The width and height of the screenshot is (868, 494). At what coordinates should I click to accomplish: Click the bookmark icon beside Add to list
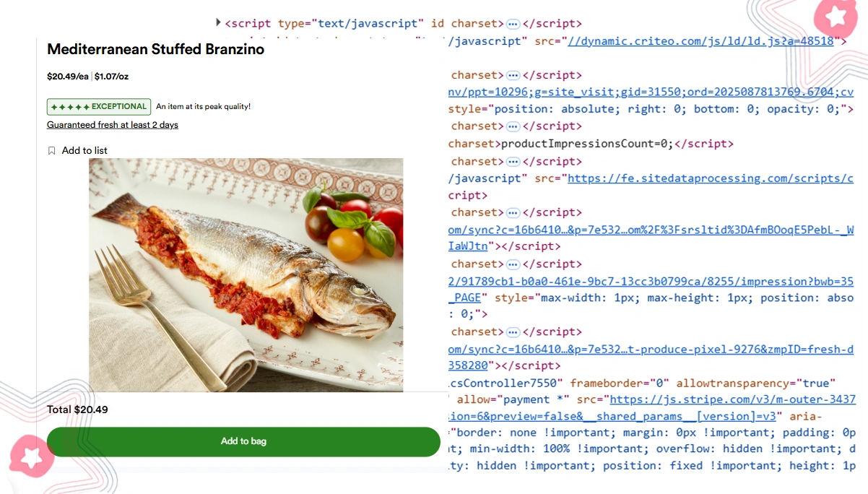click(51, 151)
